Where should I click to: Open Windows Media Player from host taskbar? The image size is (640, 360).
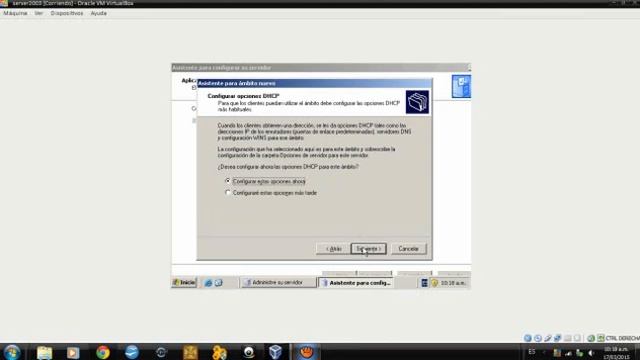coord(73,352)
